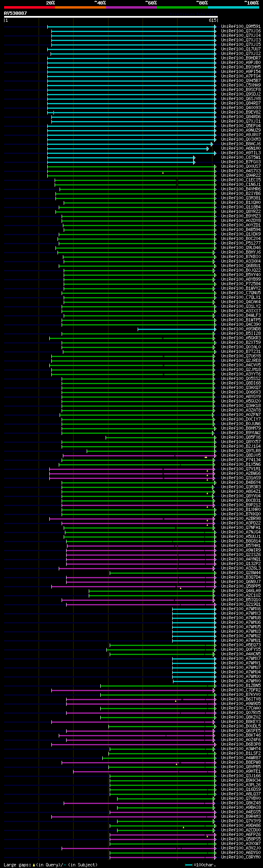Viewport: 263px width, 868px height.
Task: Open hit UniRef100_Q7V1M1
Action: 241,469
